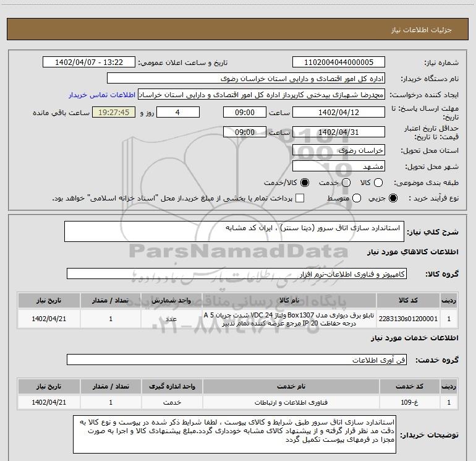Screen dimensions: 476x461
Task: Click the announcement date field 1402/04/07 - 13:22
Action: point(89,62)
